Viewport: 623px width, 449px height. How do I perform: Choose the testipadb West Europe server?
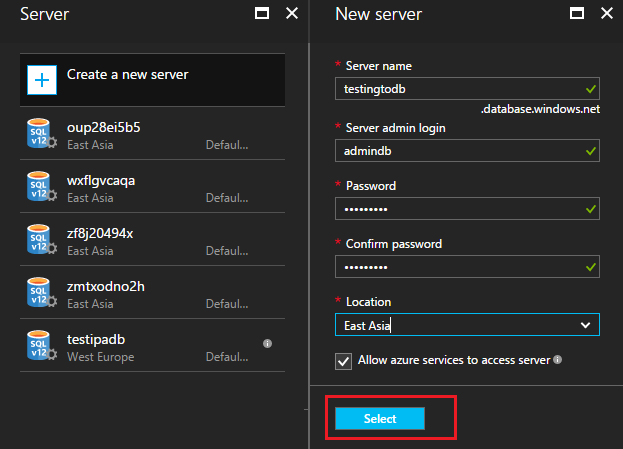coord(150,347)
